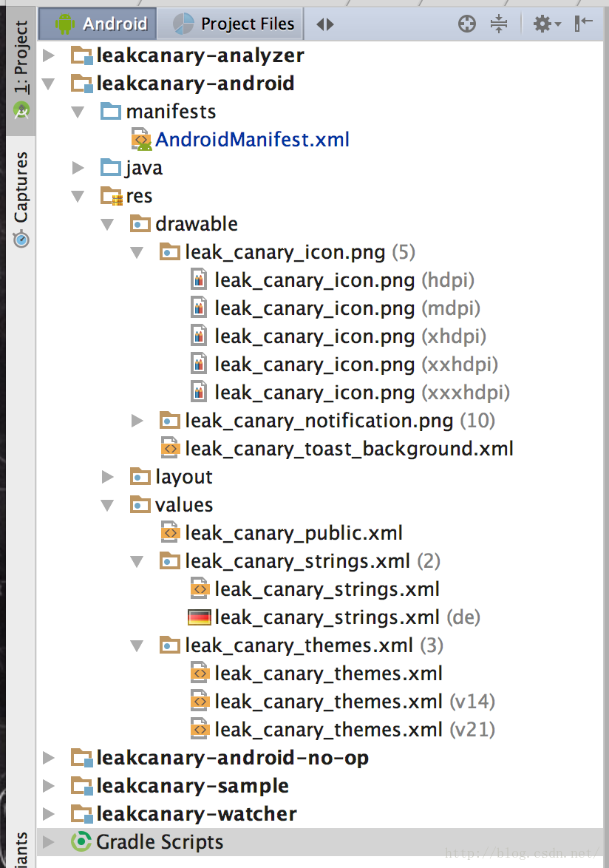This screenshot has width=609, height=868.
Task: Expand the layout folder
Action: 108,477
